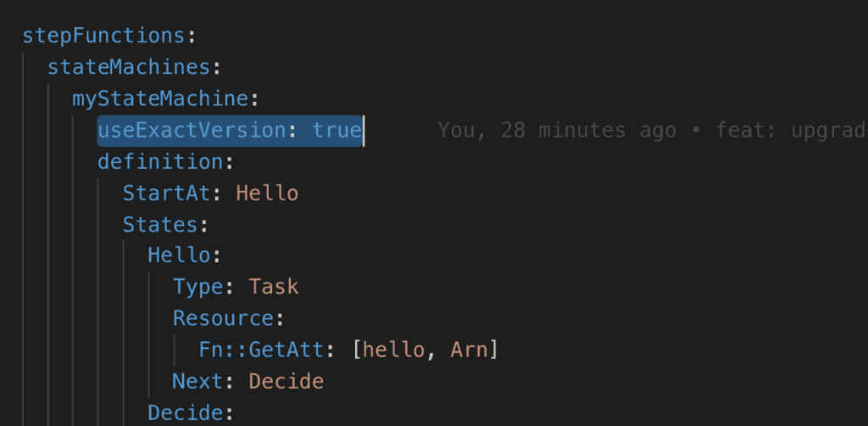Click the Next key
Screen dimensions: 868x426
[198, 381]
